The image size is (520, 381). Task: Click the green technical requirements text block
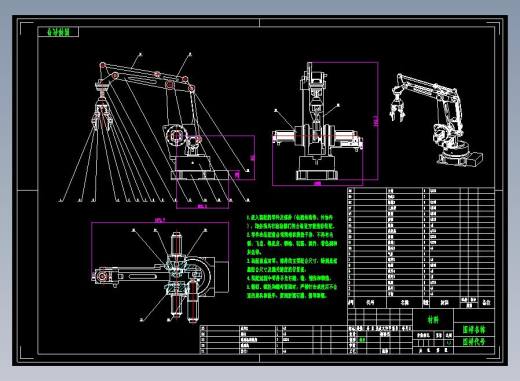(292, 256)
